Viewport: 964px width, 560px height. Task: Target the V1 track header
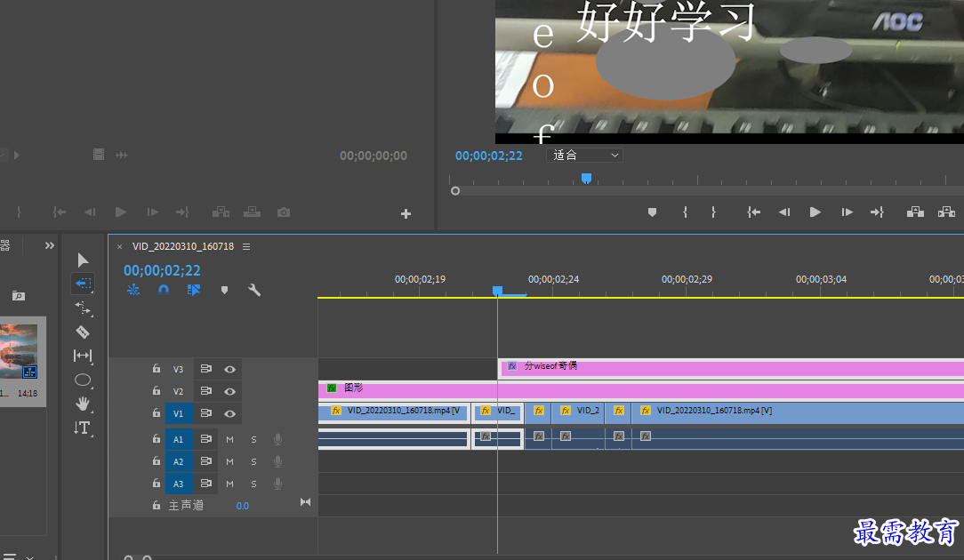tap(179, 413)
